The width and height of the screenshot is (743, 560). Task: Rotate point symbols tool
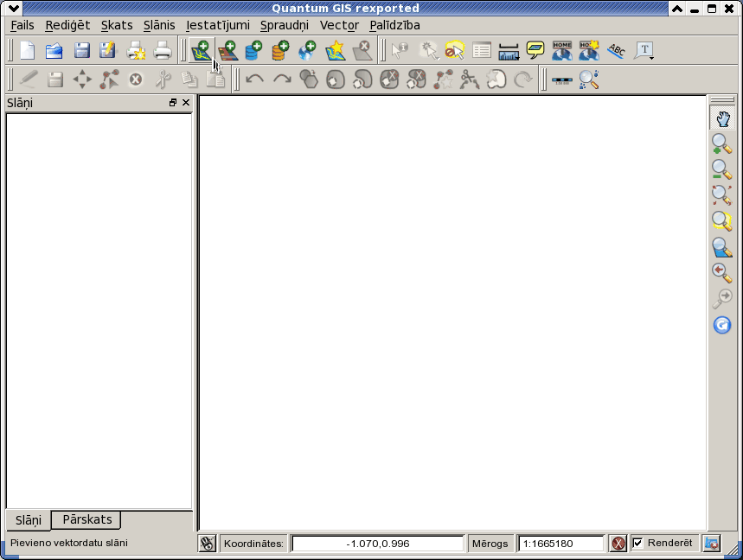[523, 79]
